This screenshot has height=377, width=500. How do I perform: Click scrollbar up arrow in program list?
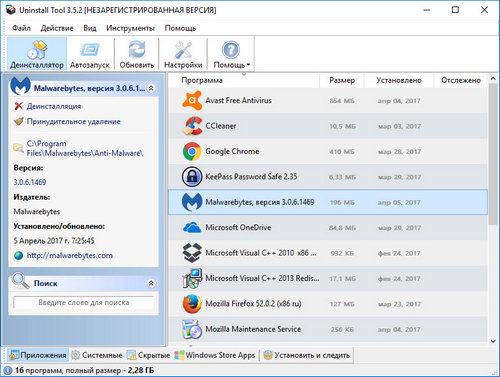pos(493,79)
